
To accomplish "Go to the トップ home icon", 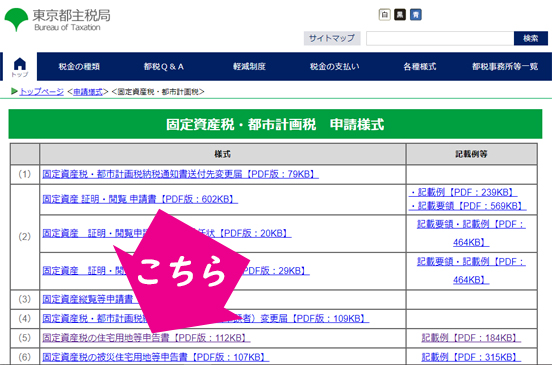I will coord(20,67).
